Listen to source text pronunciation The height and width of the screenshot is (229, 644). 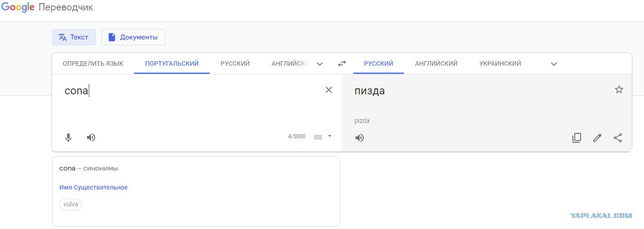[x=91, y=137]
